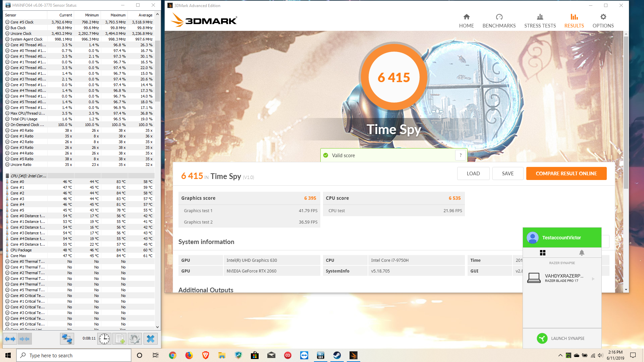Launch Brave browser from taskbar

click(x=205, y=355)
